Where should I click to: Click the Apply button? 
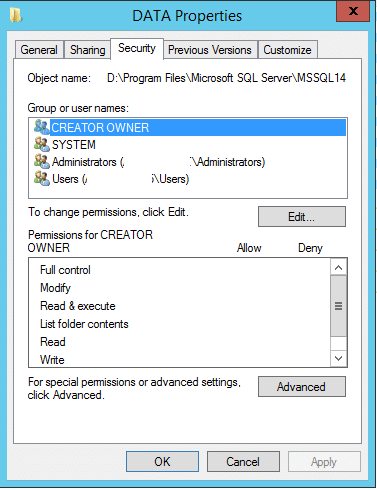click(324, 462)
